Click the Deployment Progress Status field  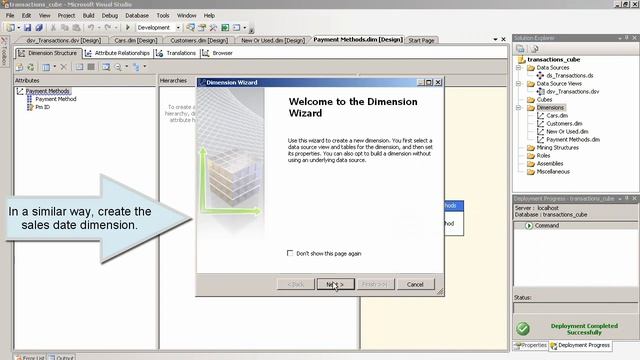tap(575, 308)
